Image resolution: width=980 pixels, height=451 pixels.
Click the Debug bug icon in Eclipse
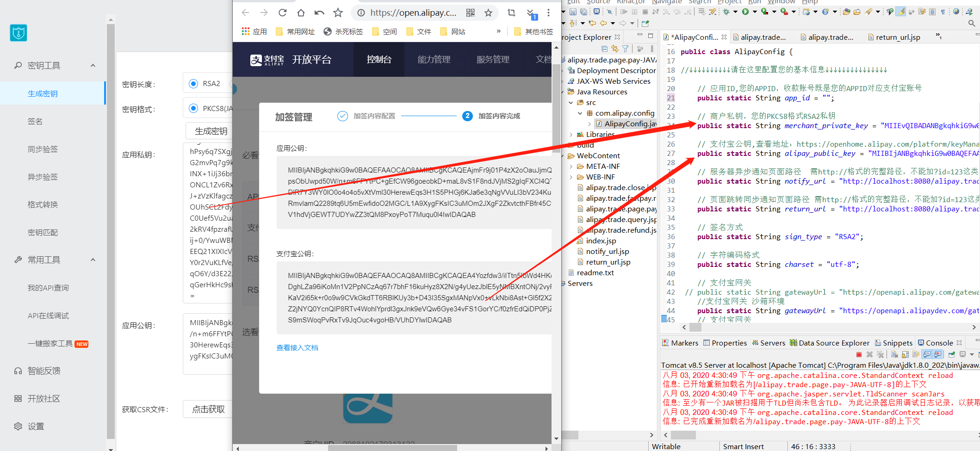(x=726, y=12)
